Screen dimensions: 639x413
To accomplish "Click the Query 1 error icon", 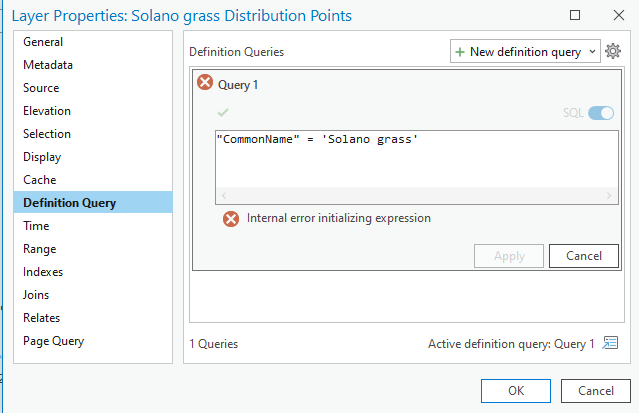I will pyautogui.click(x=205, y=84).
